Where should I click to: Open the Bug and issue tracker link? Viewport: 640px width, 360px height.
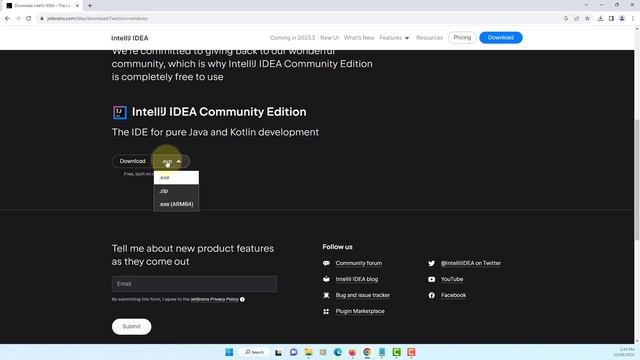[x=362, y=295]
